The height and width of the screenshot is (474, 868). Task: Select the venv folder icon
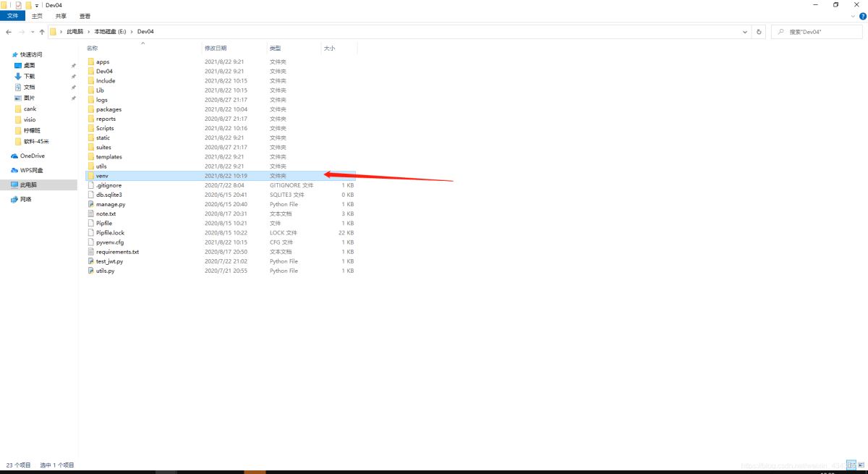click(x=90, y=176)
